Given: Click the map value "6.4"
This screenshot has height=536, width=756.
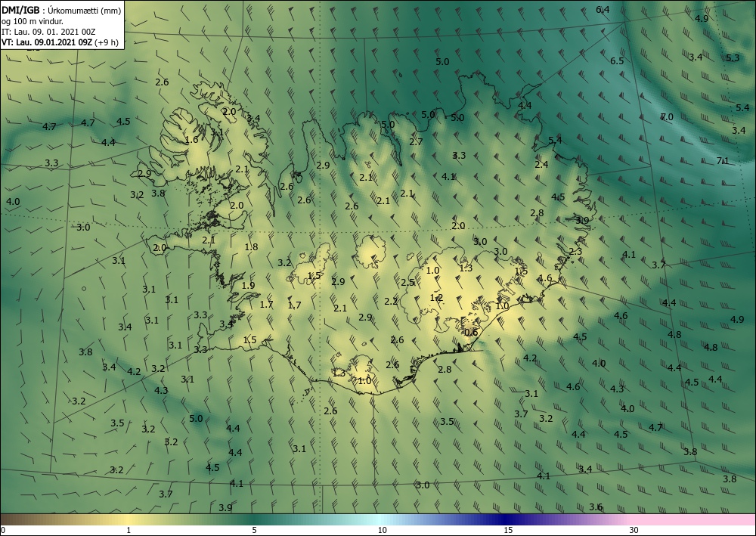Looking at the screenshot, I should coord(603,10).
